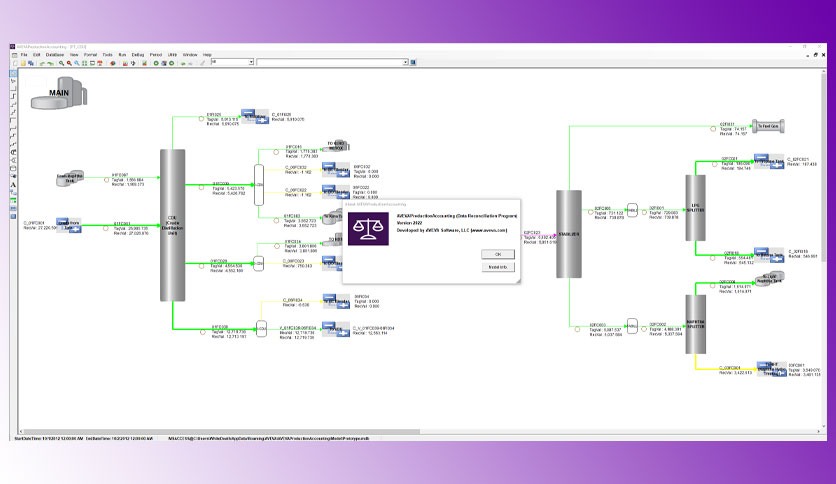Select the STABILIZER column
This screenshot has height=484, width=836.
(569, 234)
